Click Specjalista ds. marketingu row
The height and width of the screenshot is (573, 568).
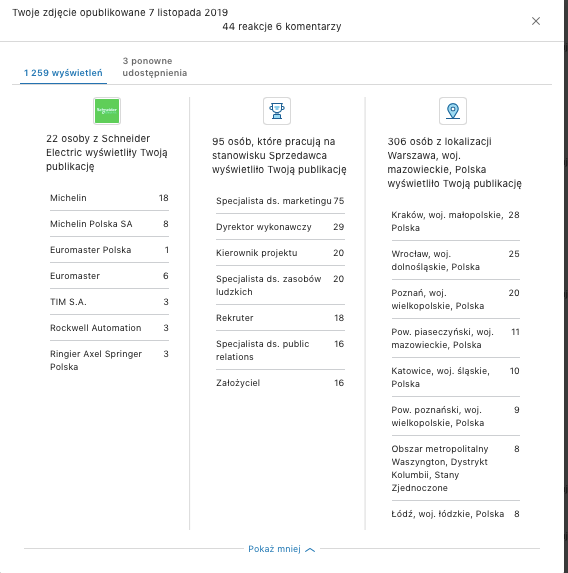[x=280, y=201]
